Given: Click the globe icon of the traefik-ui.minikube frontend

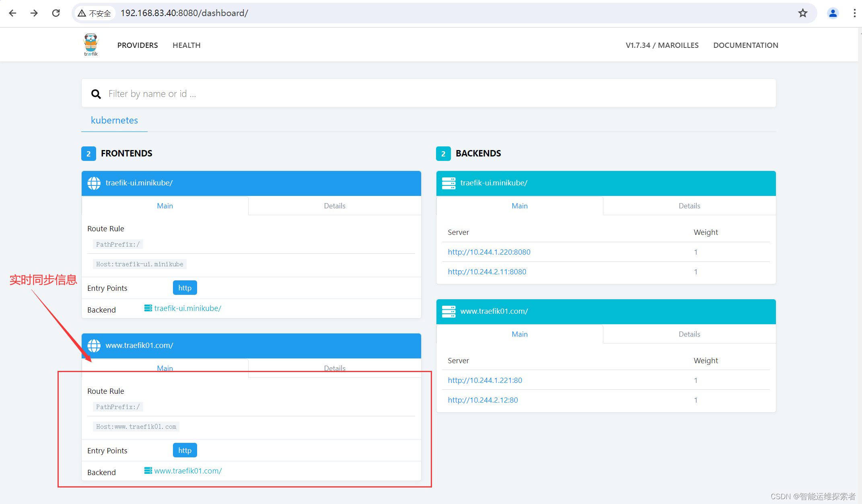Looking at the screenshot, I should point(94,183).
